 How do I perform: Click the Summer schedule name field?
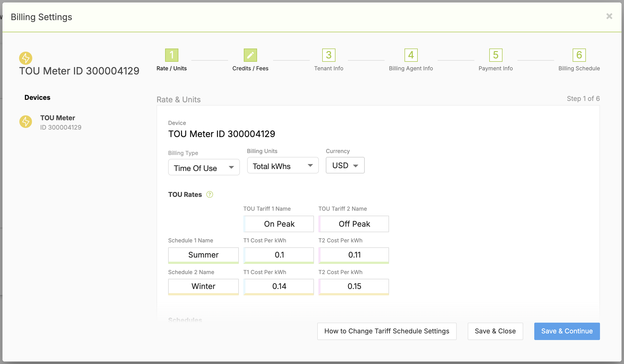203,255
